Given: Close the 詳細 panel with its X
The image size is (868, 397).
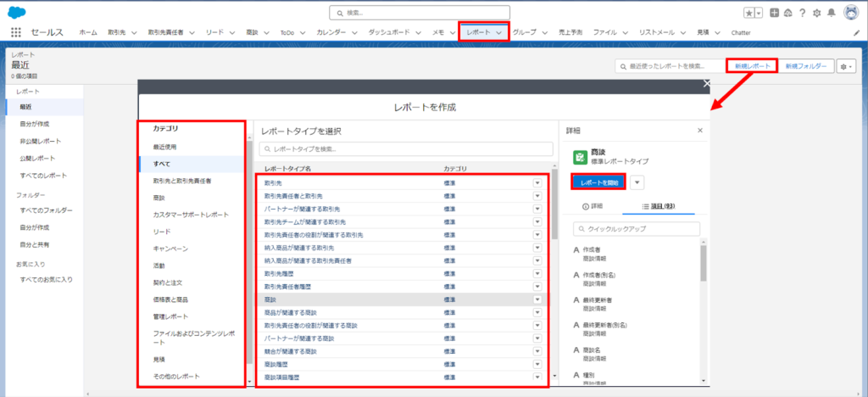Looking at the screenshot, I should (x=699, y=130).
